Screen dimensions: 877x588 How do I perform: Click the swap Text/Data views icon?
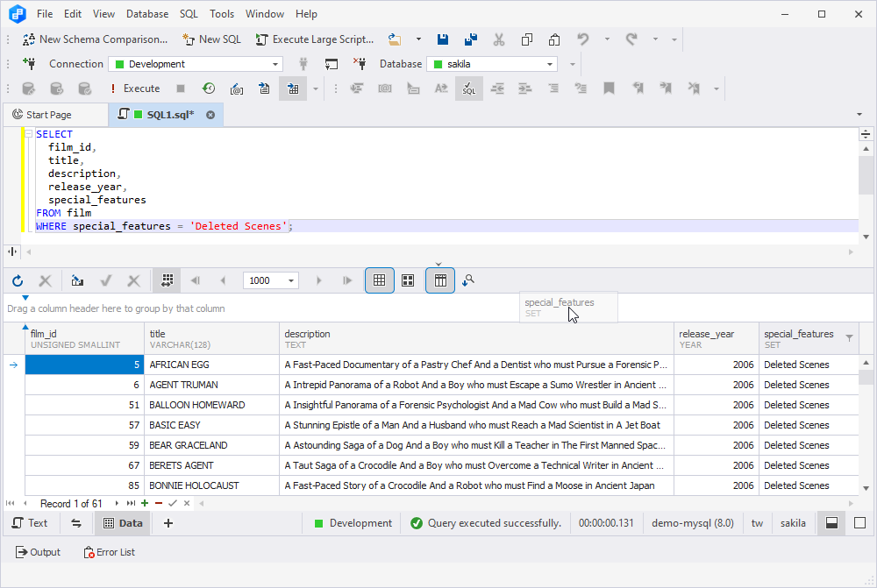(76, 523)
